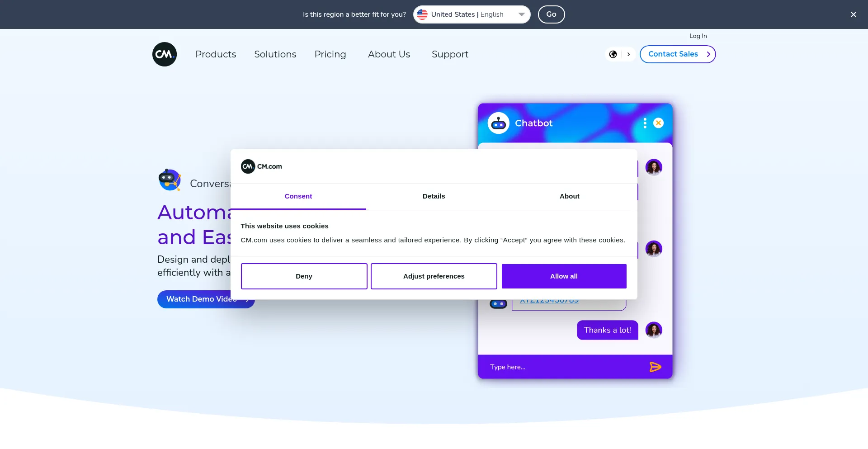Click the CM.com logo in cookie dialog
Screen dimensions: 868x449
click(261, 166)
